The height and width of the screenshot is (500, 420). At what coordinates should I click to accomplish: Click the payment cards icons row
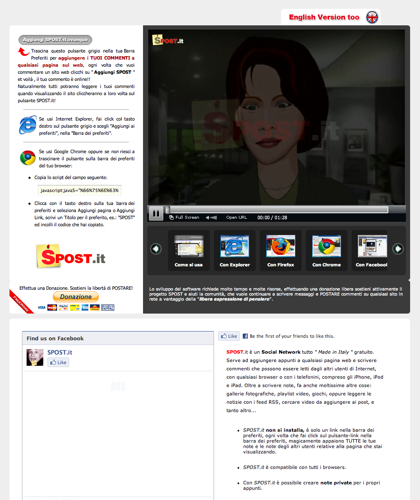(76, 307)
